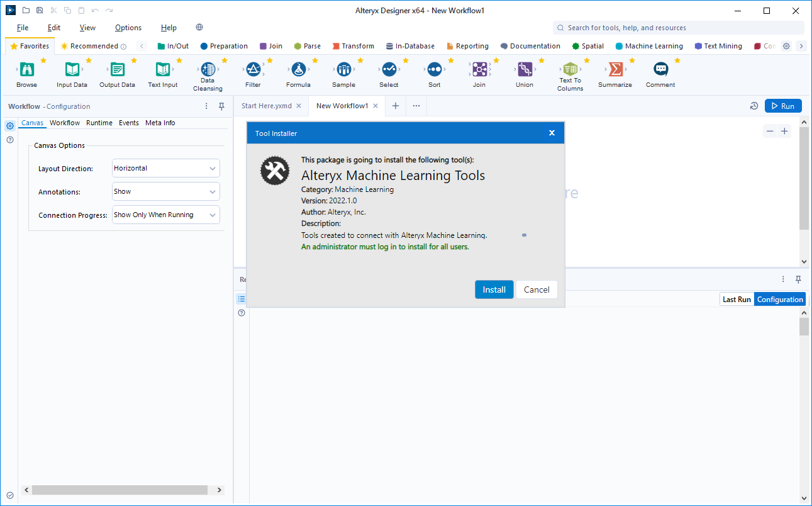Screen dimensions: 812x506
Task: Add a Comment tool to the canvas
Action: click(x=660, y=69)
